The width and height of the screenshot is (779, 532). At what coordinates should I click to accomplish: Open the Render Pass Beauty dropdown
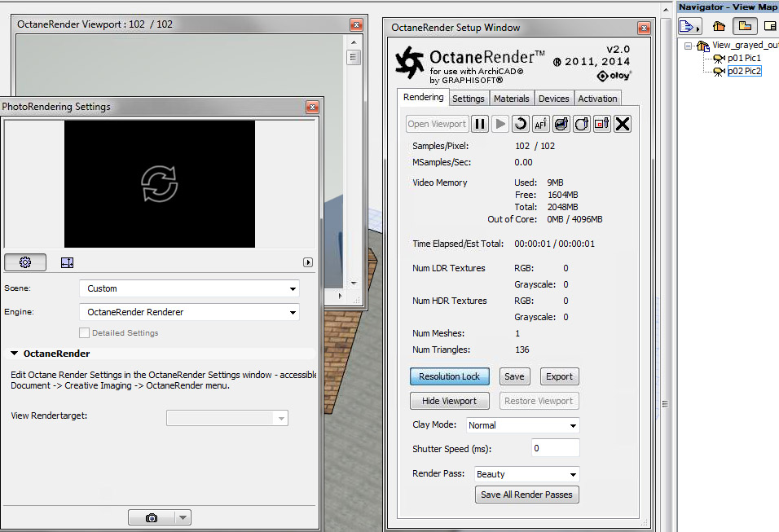(x=526, y=474)
